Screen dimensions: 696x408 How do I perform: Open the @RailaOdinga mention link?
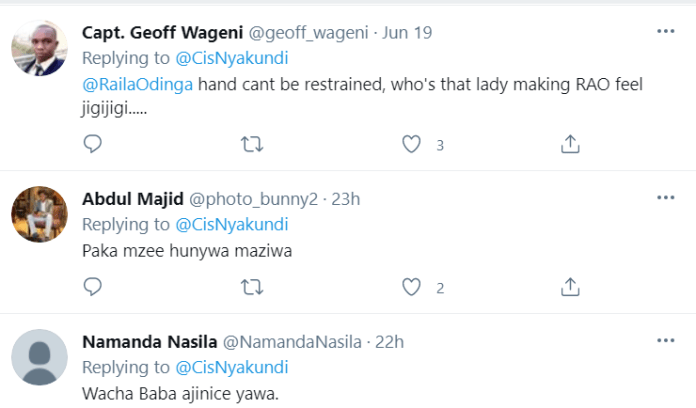(x=138, y=85)
